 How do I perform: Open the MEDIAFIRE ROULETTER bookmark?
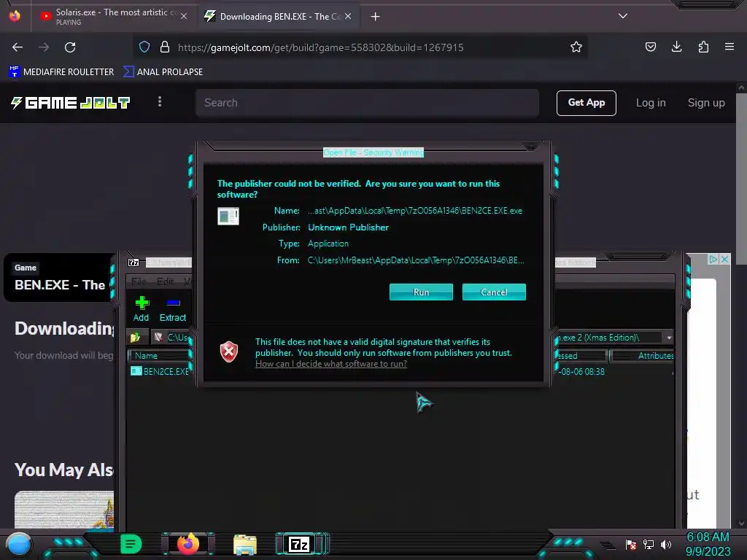click(61, 72)
